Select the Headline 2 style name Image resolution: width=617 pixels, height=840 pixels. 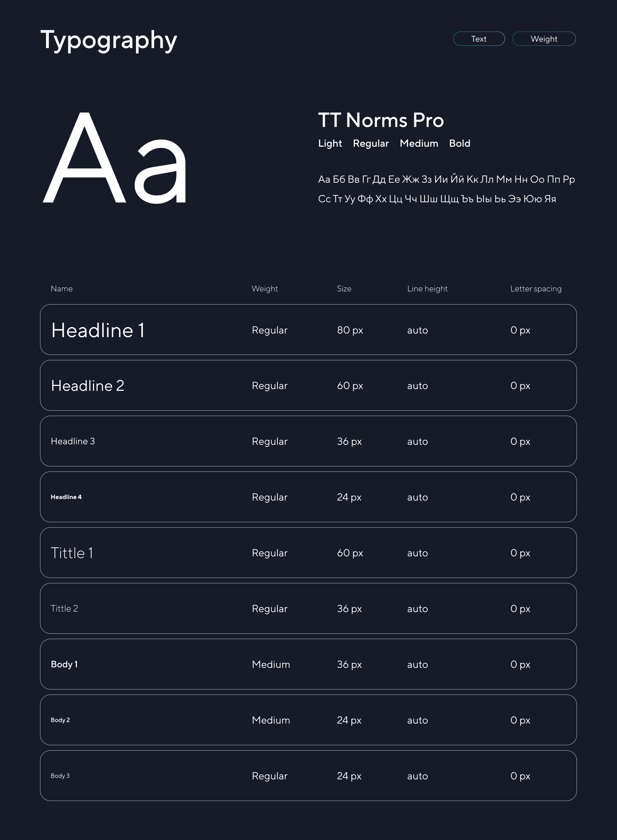[87, 386]
